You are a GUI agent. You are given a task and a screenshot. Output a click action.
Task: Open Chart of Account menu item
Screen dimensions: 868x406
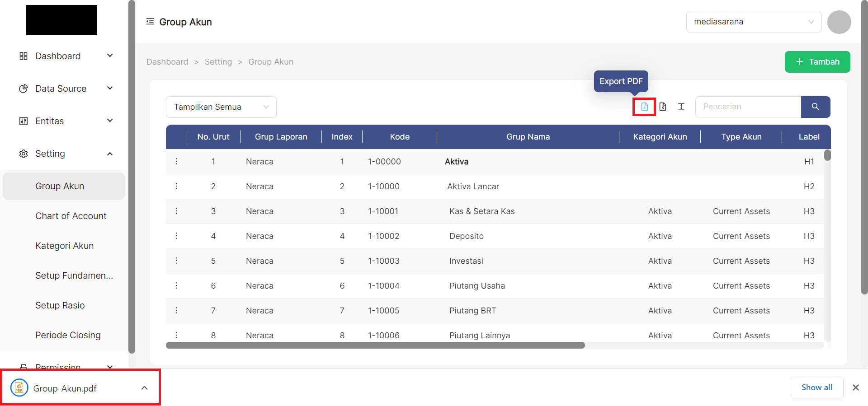tap(71, 216)
